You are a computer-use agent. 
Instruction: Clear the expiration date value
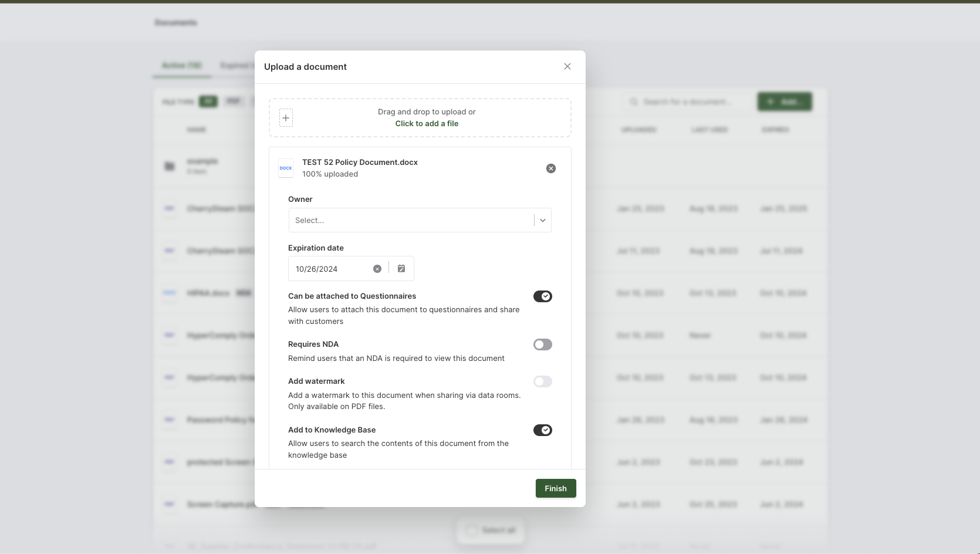tap(377, 269)
